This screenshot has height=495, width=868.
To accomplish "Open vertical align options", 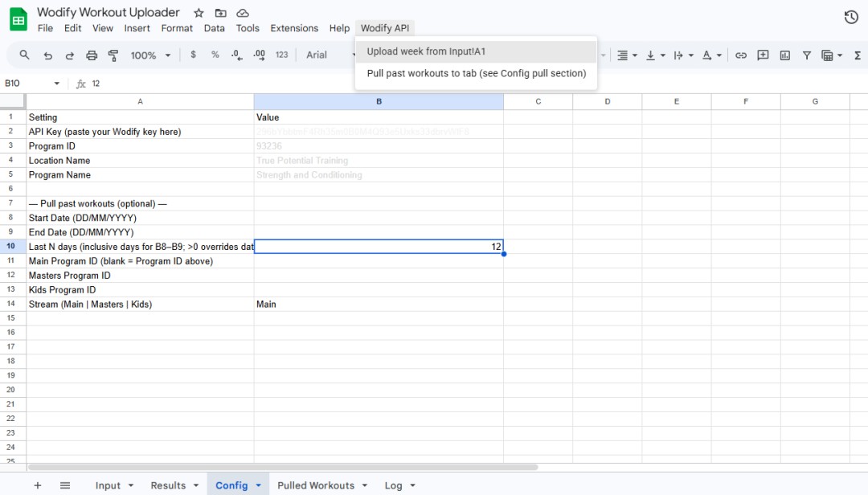I will coord(655,55).
